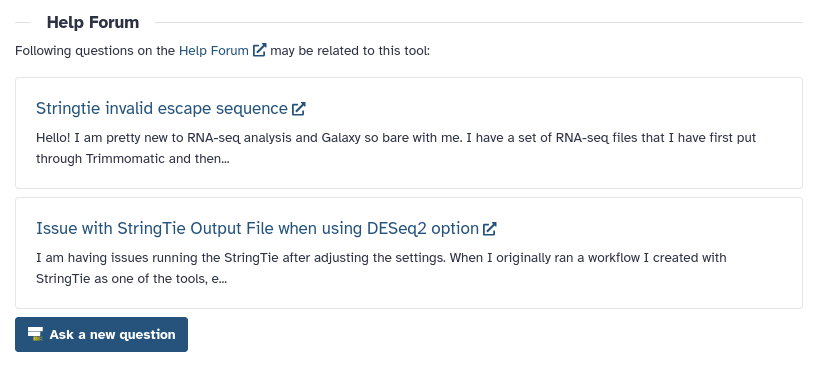Click the Ask a new question button
The height and width of the screenshot is (365, 815).
point(101,334)
